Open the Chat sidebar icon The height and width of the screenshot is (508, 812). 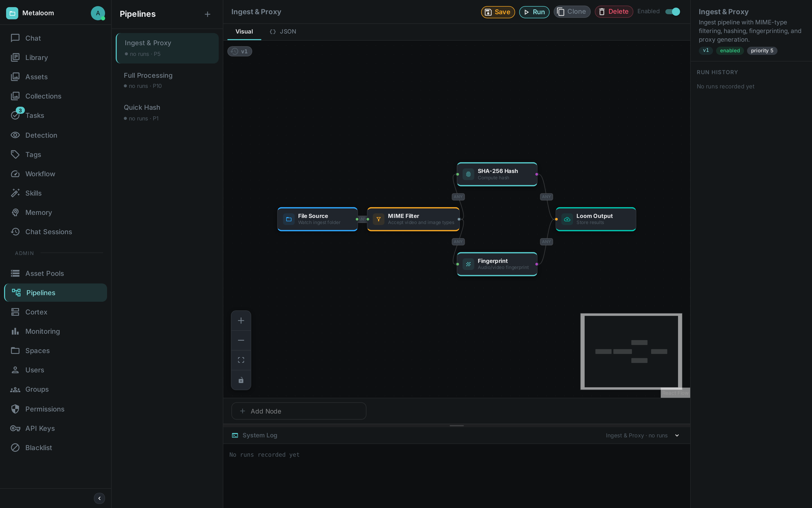15,38
